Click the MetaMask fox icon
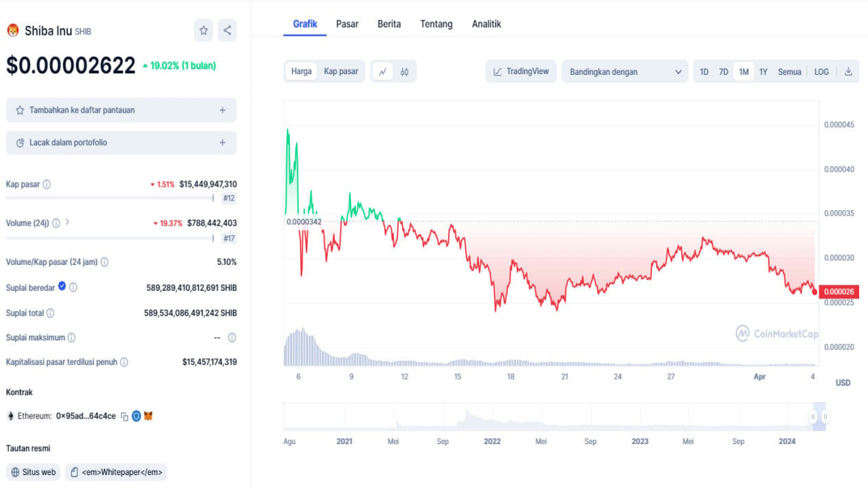The height and width of the screenshot is (488, 868). click(148, 416)
